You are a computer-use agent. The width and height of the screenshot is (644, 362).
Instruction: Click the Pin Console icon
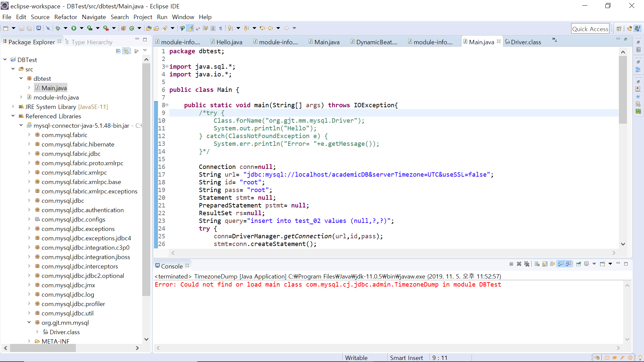click(x=579, y=264)
